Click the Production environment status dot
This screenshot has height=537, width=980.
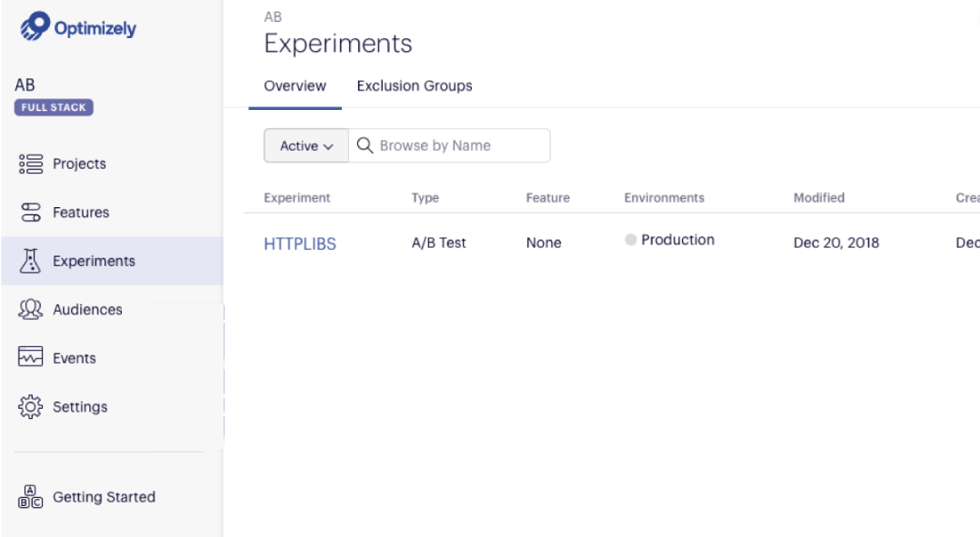click(x=630, y=241)
